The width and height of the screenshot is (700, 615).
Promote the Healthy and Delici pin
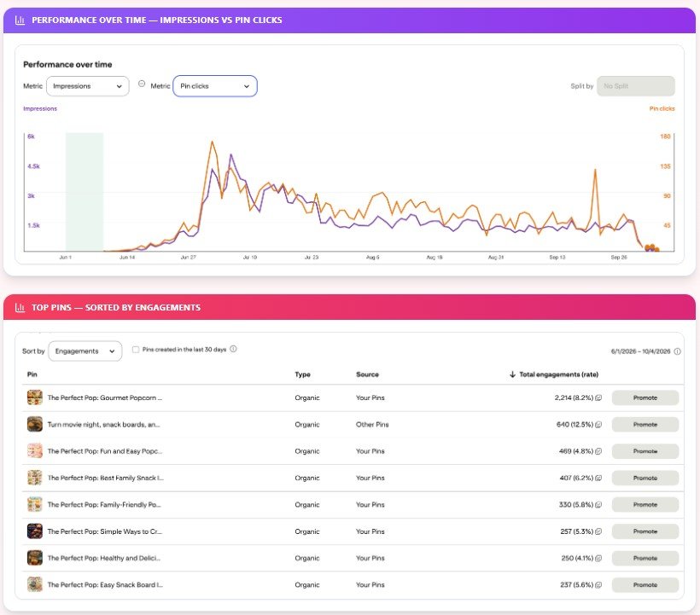[645, 559]
